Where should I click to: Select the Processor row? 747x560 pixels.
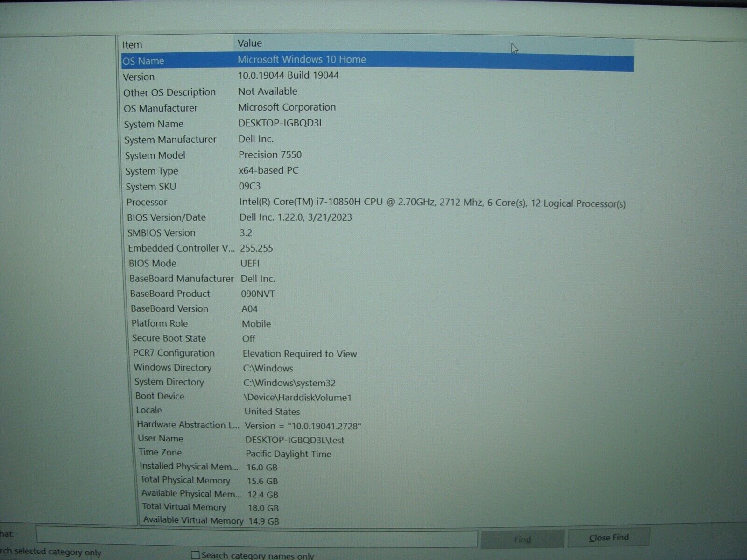point(377,202)
